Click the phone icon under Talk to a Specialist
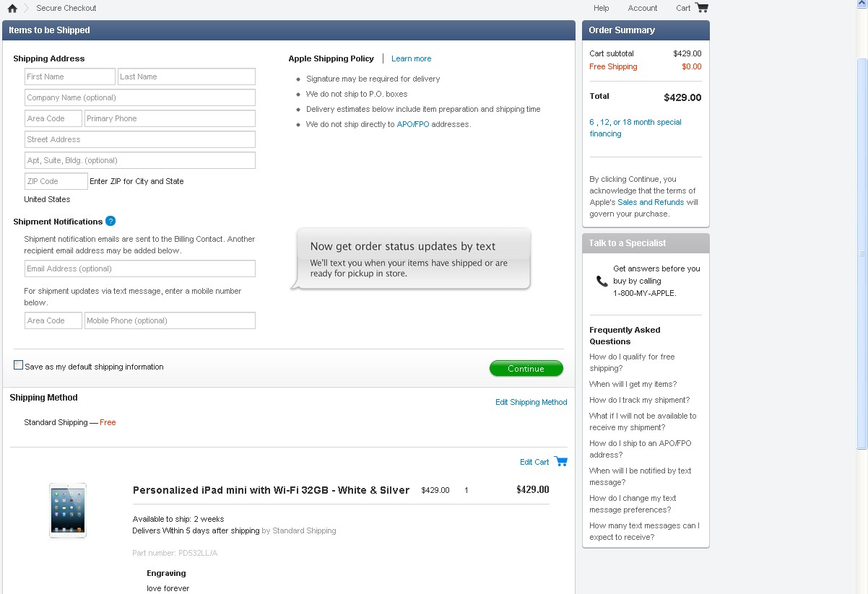 (602, 281)
